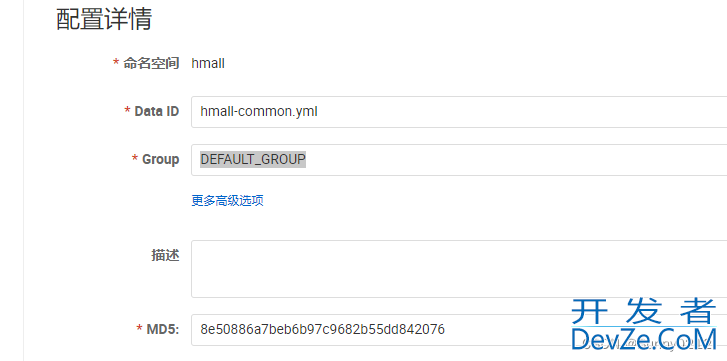Click the red asterisk beside Data ID
The height and width of the screenshot is (361, 727).
click(x=127, y=110)
